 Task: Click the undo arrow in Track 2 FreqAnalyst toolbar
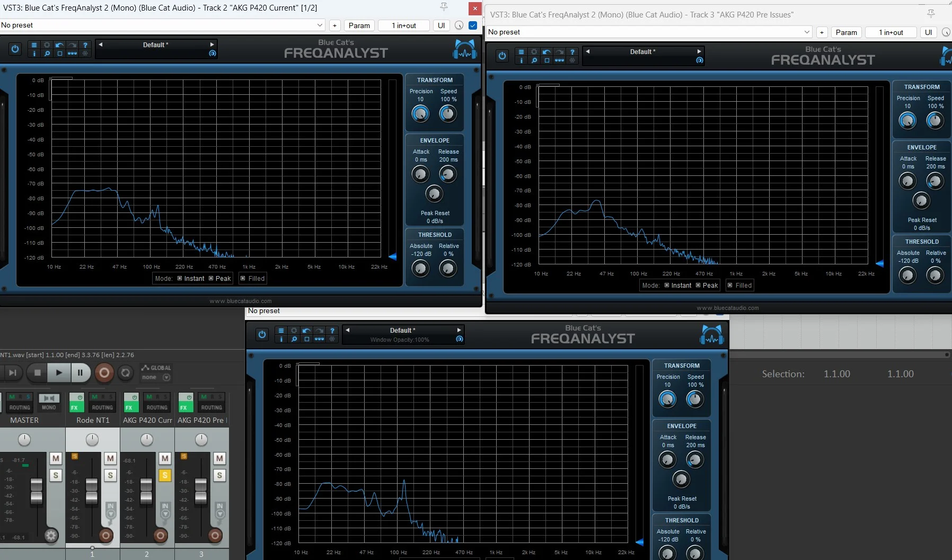point(59,45)
